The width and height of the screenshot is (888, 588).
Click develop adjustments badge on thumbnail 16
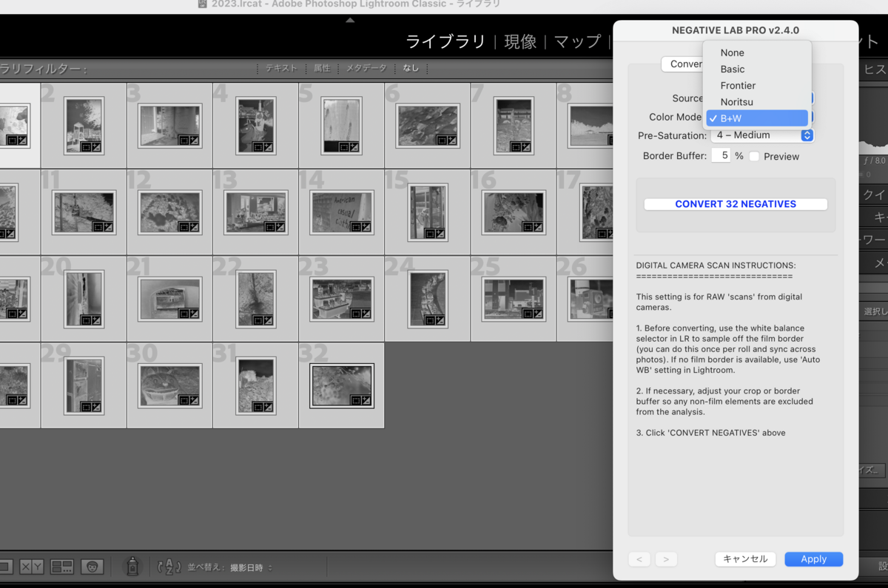click(x=537, y=226)
